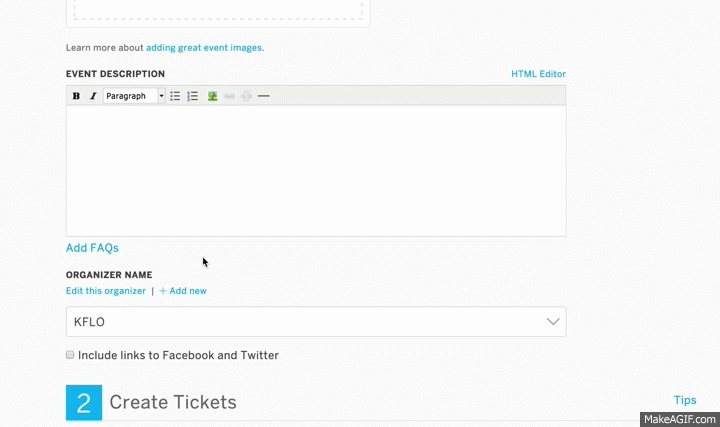Click the step 2 Create Tickets badge
Screen dimensions: 720x427
(84, 403)
